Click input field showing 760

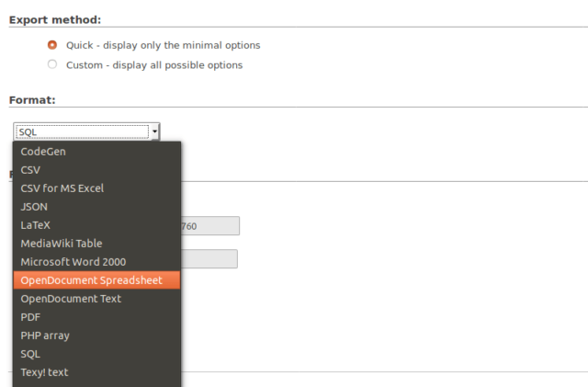point(210,226)
